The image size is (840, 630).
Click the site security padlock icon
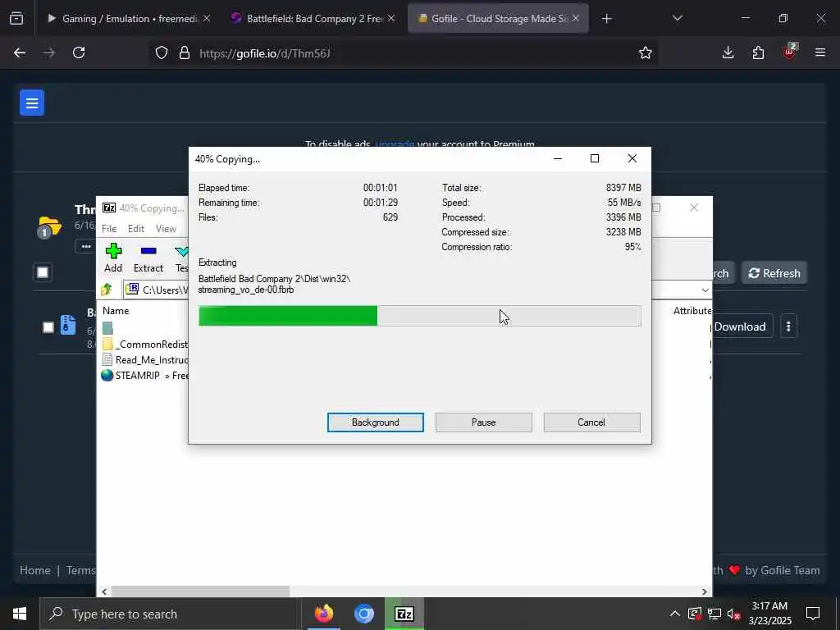185,53
